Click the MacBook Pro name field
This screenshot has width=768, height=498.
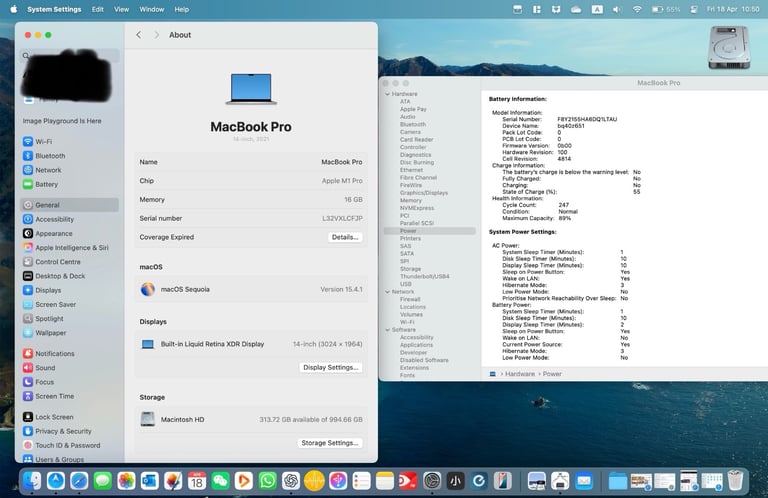point(251,162)
